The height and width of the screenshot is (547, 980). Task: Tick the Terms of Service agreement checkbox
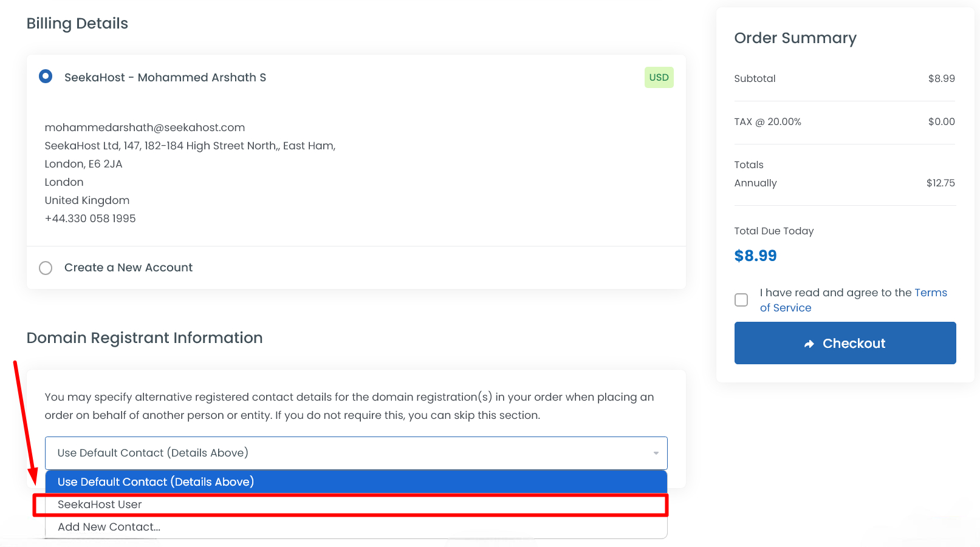(741, 300)
